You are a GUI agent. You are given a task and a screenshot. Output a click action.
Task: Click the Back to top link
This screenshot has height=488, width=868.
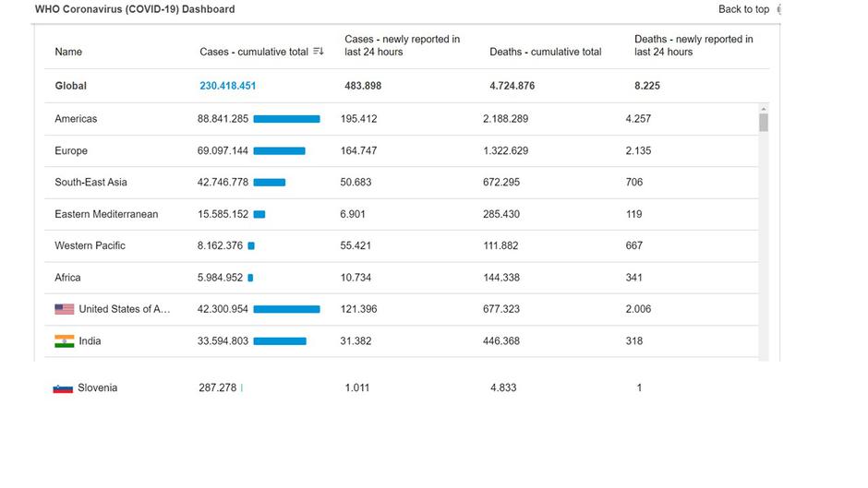743,9
